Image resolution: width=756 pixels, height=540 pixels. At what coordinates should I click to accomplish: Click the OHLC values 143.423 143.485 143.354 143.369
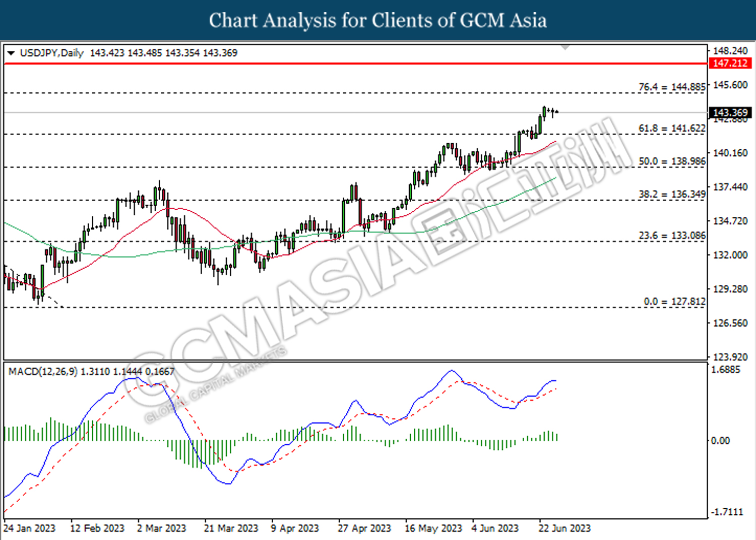point(164,53)
